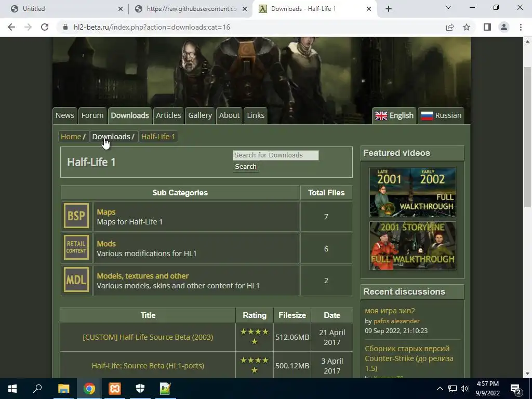Open a new browser tab
The width and height of the screenshot is (532, 399).
(389, 9)
